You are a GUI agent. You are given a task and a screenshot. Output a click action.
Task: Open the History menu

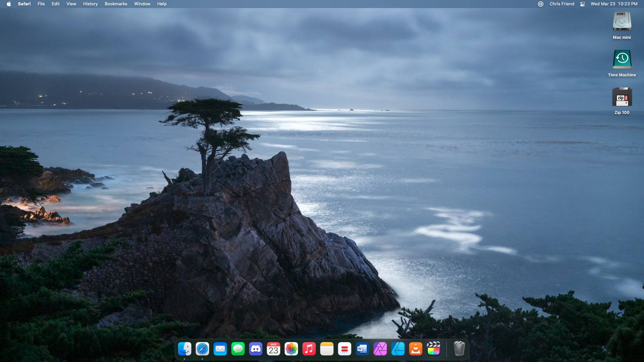90,4
